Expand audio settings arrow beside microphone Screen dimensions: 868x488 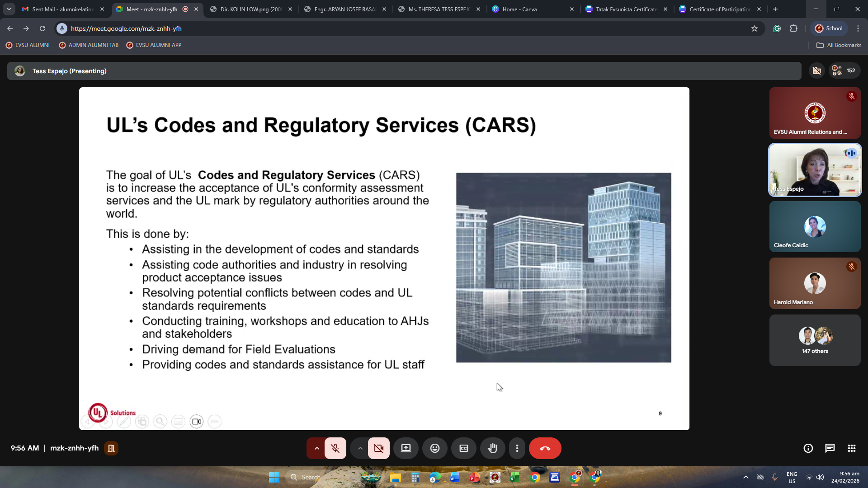(317, 448)
